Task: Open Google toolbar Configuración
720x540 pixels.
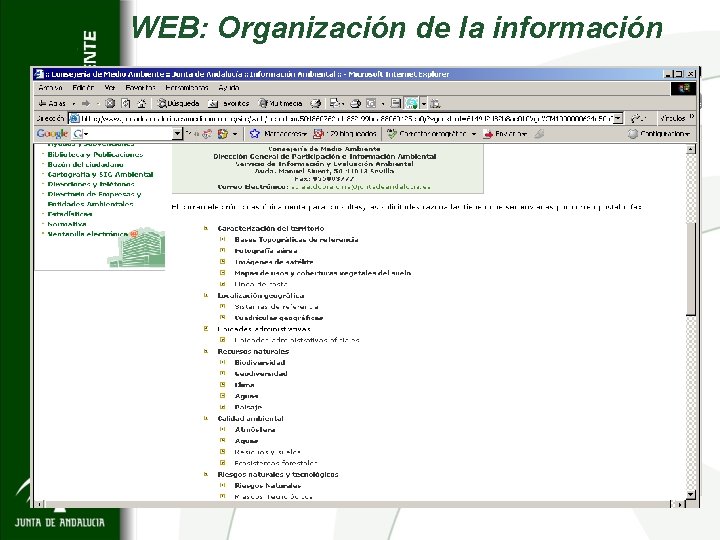Action: click(x=659, y=134)
